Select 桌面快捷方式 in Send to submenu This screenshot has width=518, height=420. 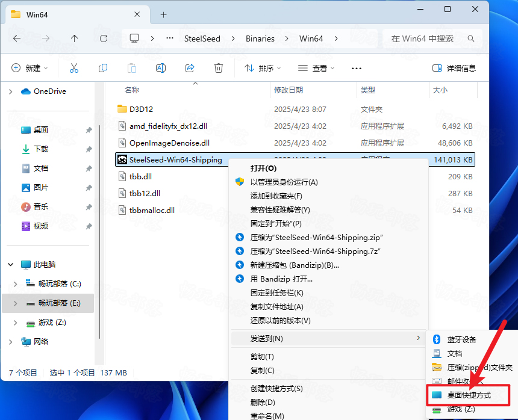tap(468, 395)
